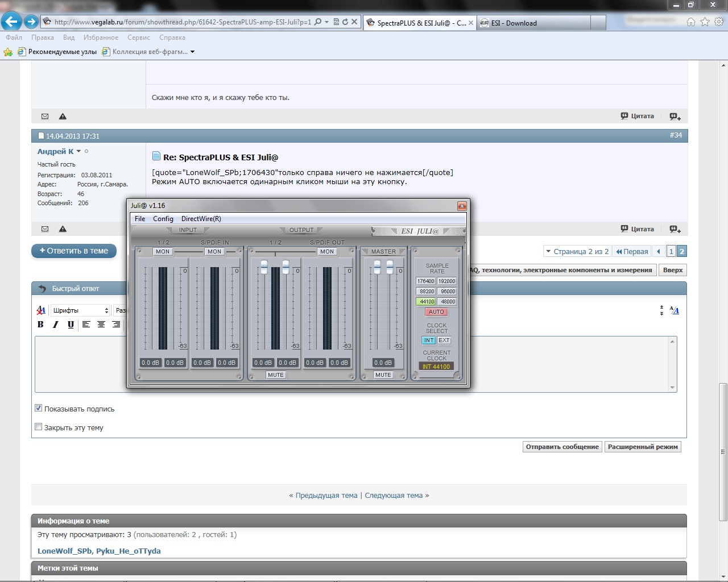
Task: Refresh the page using address bar reload icon
Action: pos(345,22)
